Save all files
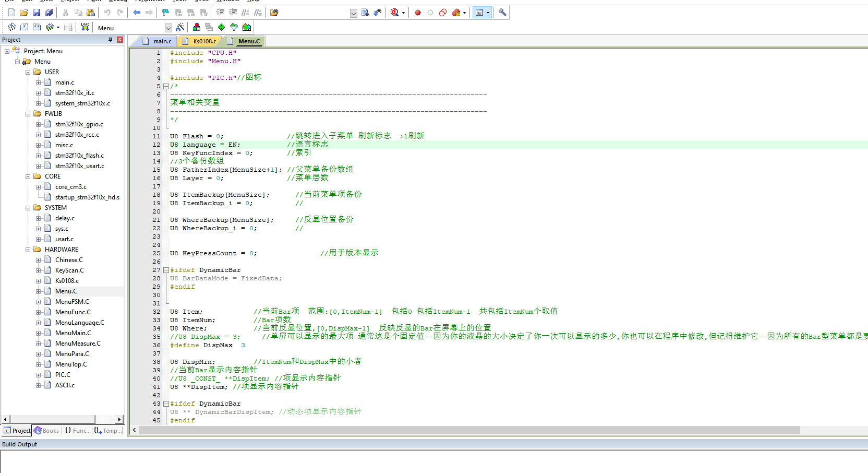The width and height of the screenshot is (868, 473). tap(49, 13)
